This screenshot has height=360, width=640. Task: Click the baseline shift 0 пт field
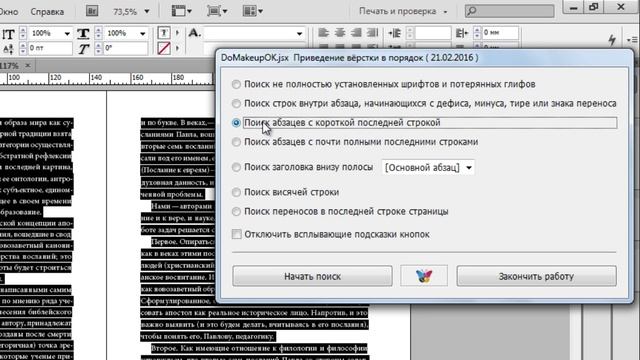[50, 49]
